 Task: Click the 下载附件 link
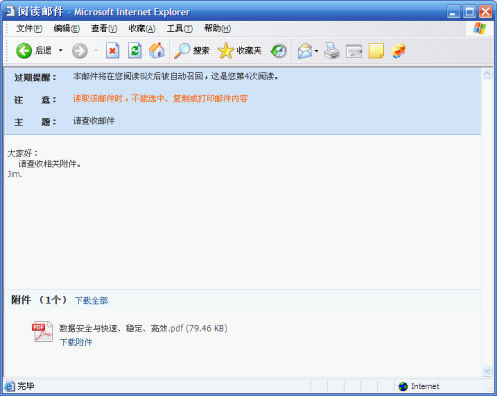(76, 342)
